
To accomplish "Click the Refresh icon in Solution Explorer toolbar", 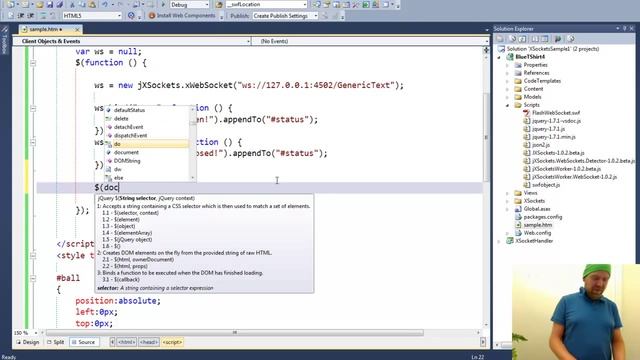I will tap(523, 39).
